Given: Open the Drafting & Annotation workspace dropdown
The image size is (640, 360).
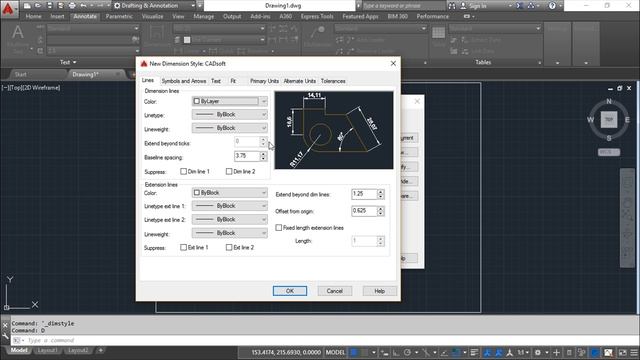Looking at the screenshot, I should point(154,6).
